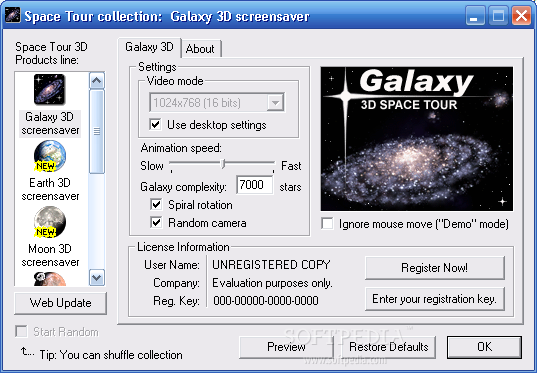The height and width of the screenshot is (373, 537).
Task: Select the partially visible Mars screensaver icon
Action: tap(50, 279)
